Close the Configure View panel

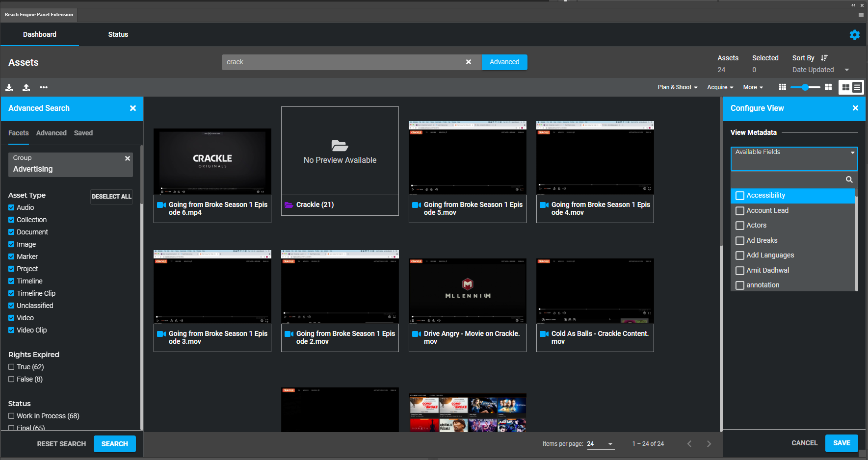click(855, 108)
